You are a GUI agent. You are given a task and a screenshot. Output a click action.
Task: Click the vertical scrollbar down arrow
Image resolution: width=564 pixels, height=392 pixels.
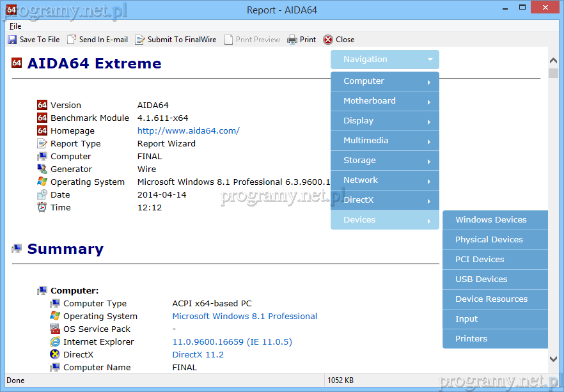click(553, 360)
